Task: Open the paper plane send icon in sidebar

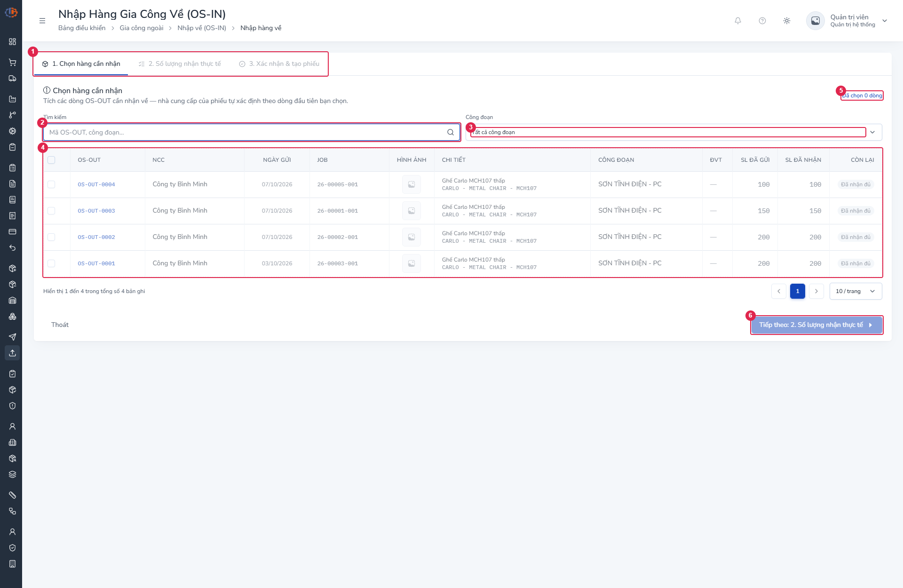Action: tap(13, 337)
